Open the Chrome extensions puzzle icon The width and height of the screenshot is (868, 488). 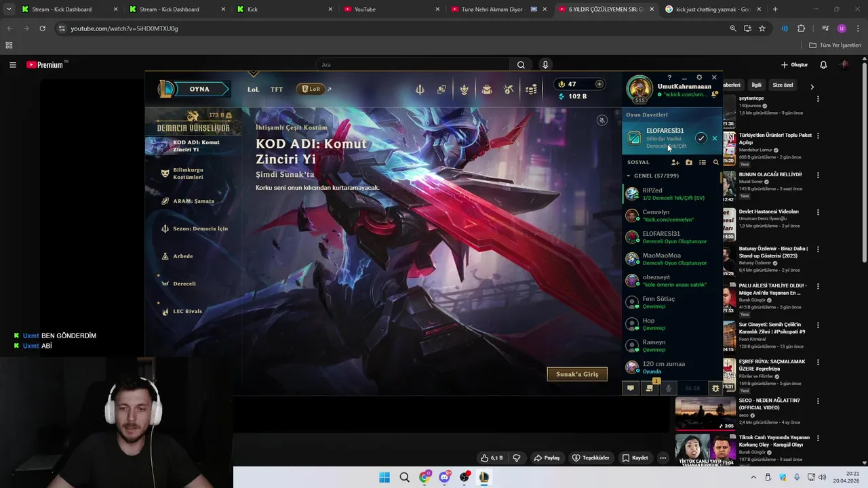pos(802,28)
